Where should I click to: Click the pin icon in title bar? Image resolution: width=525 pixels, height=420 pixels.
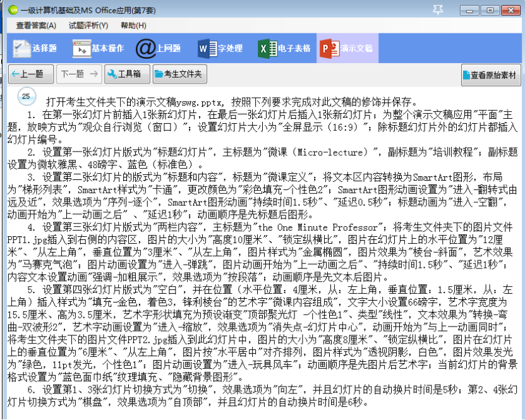[x=438, y=9]
